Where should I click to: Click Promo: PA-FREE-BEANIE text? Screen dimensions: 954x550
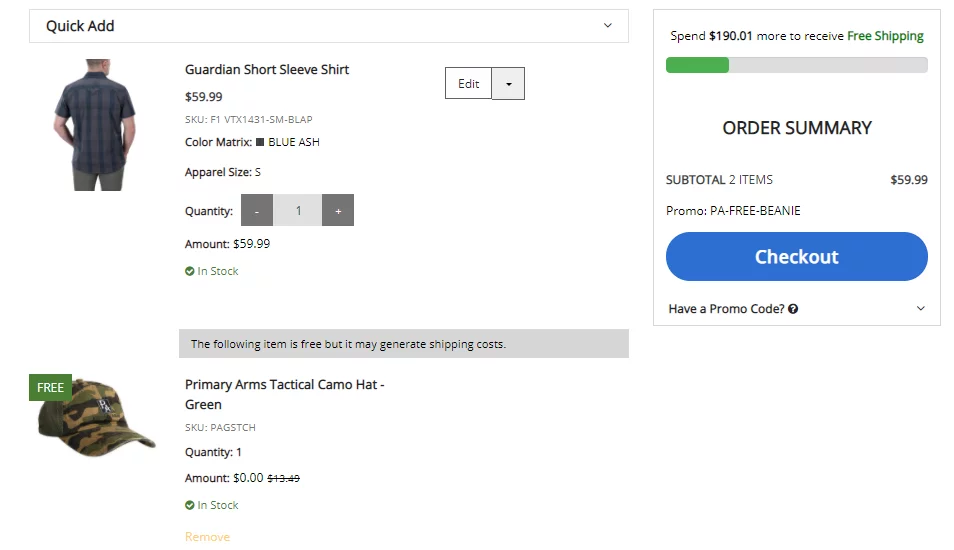pos(733,211)
